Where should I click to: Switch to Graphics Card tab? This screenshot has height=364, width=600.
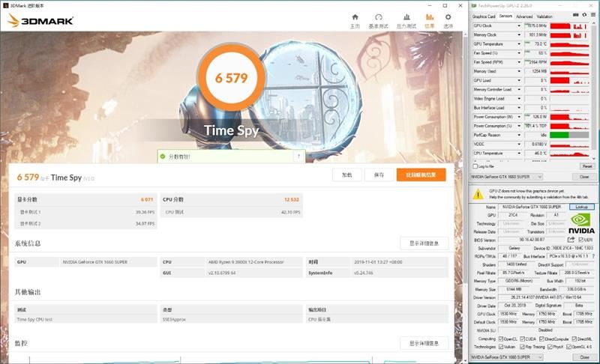484,16
